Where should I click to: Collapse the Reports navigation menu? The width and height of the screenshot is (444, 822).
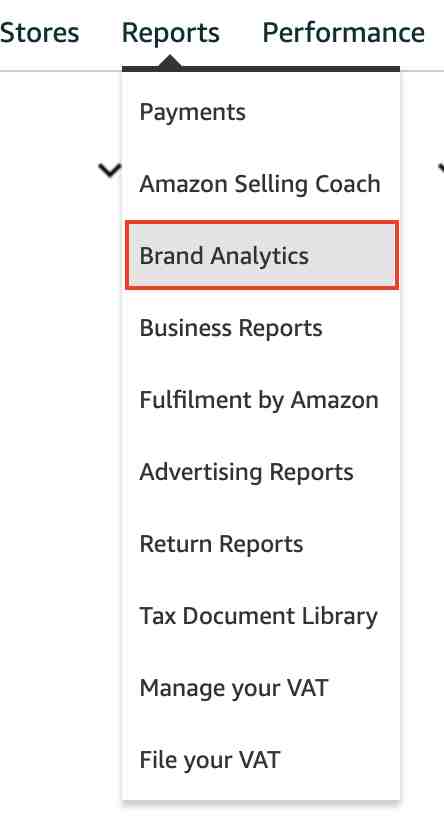click(170, 34)
